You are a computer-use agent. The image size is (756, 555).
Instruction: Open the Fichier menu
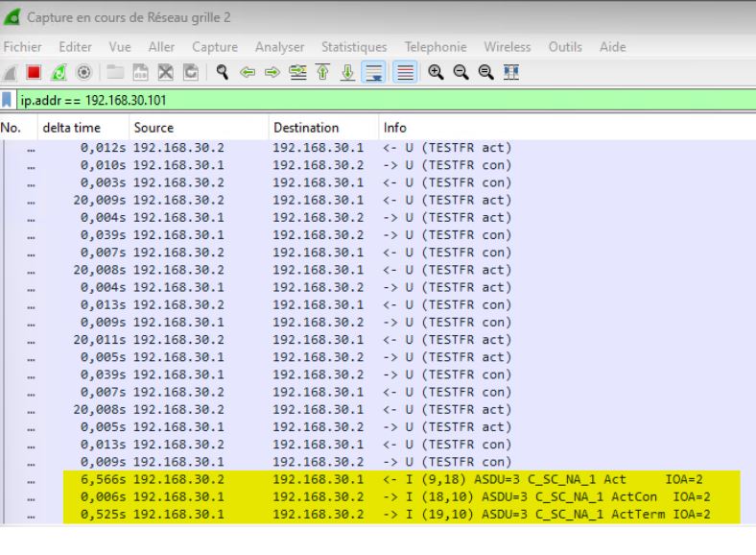coord(22,47)
